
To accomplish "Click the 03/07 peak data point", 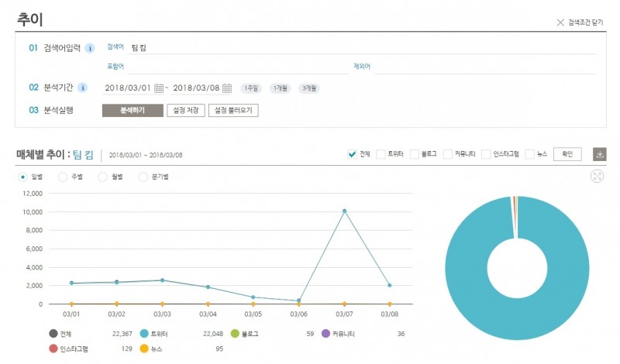I will (x=344, y=211).
